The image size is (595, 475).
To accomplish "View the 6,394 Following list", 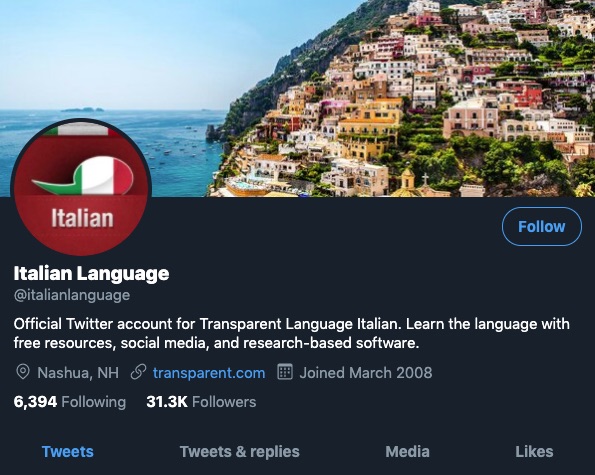I will pos(69,402).
